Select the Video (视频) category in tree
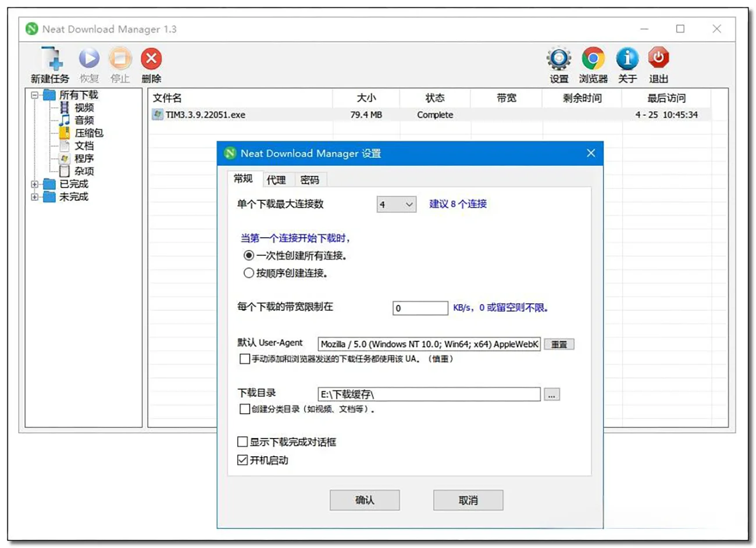 coord(84,108)
